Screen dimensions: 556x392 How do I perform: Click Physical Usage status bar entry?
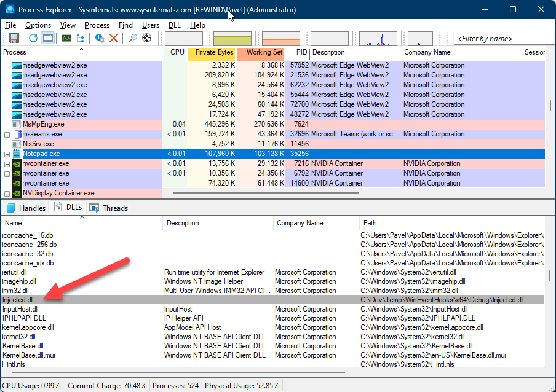point(242,386)
